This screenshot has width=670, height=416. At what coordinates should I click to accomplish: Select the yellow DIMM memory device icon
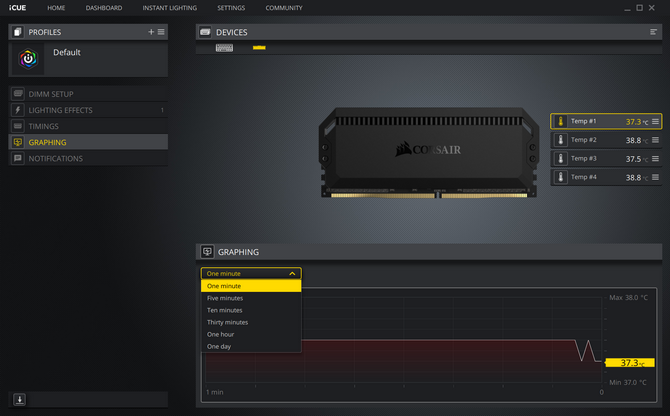(259, 47)
